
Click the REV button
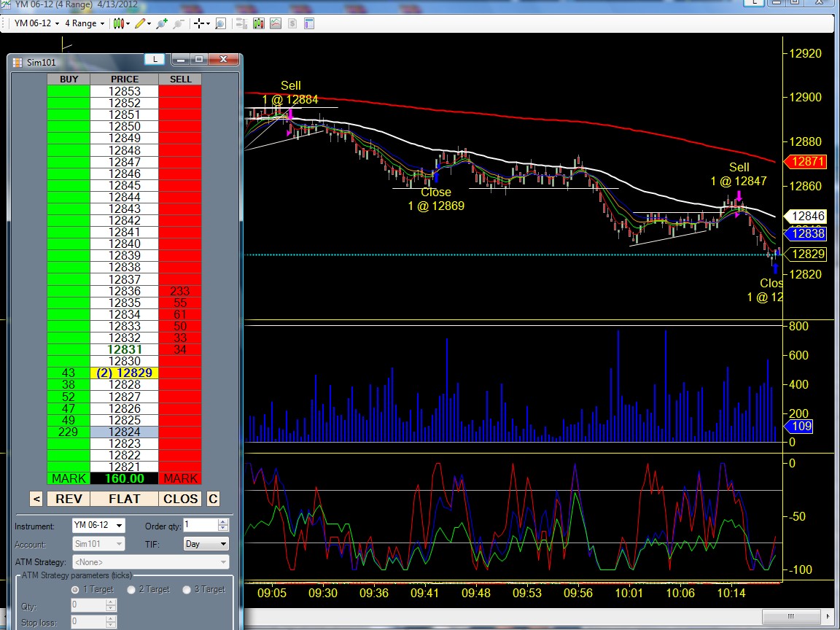(69, 499)
